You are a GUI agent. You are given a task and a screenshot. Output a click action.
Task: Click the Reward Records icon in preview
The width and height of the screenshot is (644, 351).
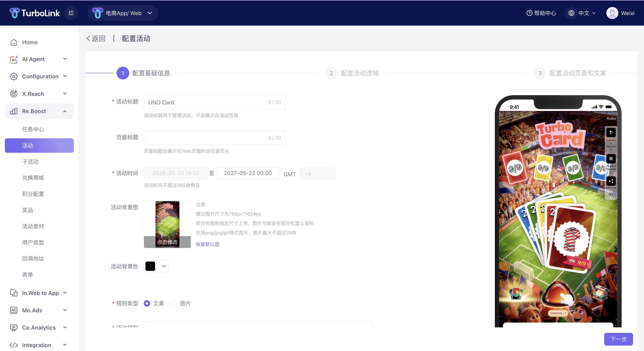pos(611,159)
